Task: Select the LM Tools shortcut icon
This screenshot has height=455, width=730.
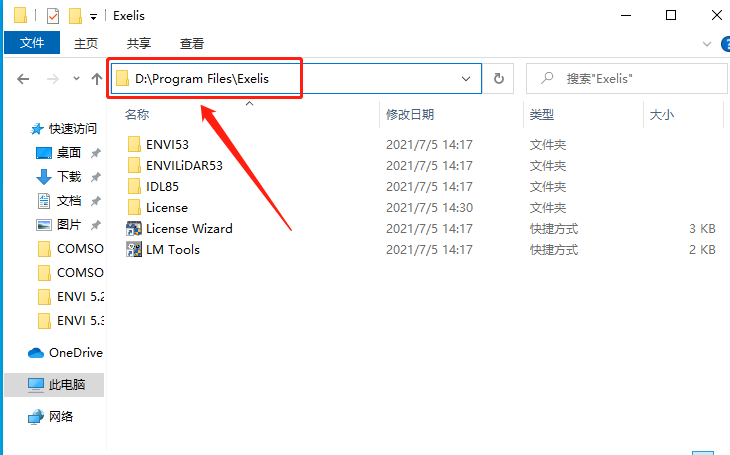Action: click(134, 249)
